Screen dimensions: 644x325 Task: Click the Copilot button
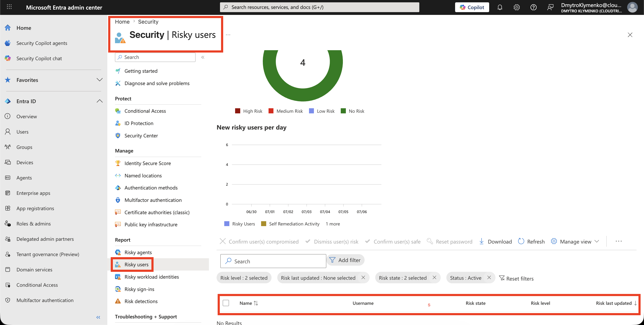[x=472, y=7]
